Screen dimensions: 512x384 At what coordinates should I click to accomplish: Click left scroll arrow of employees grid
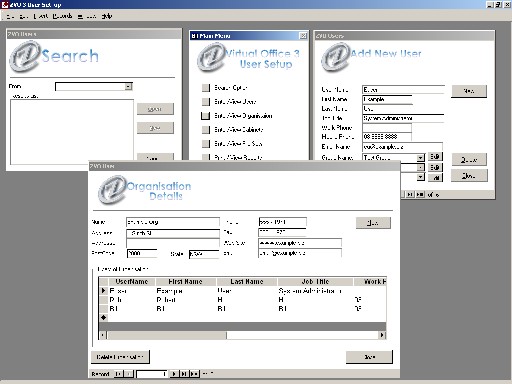[103, 335]
